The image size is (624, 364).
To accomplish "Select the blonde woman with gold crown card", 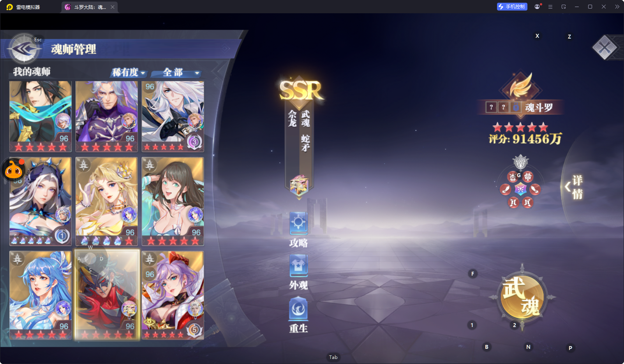I will pyautogui.click(x=107, y=201).
